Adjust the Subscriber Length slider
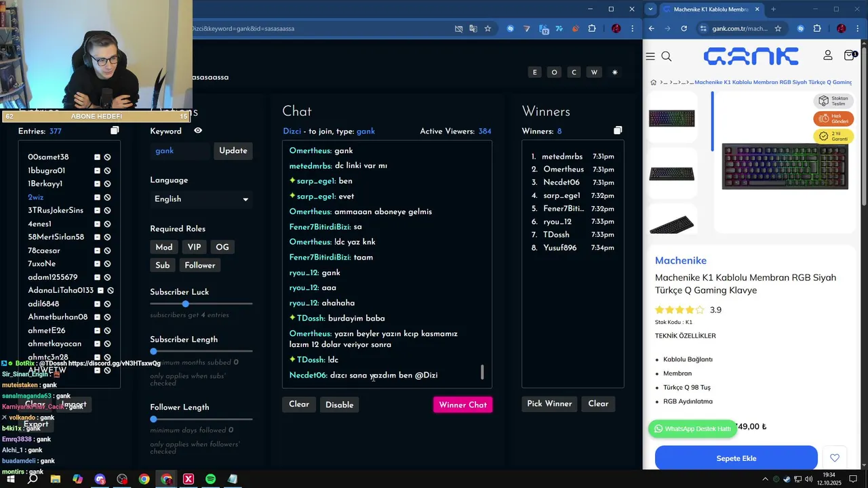868x488 pixels. pos(153,351)
